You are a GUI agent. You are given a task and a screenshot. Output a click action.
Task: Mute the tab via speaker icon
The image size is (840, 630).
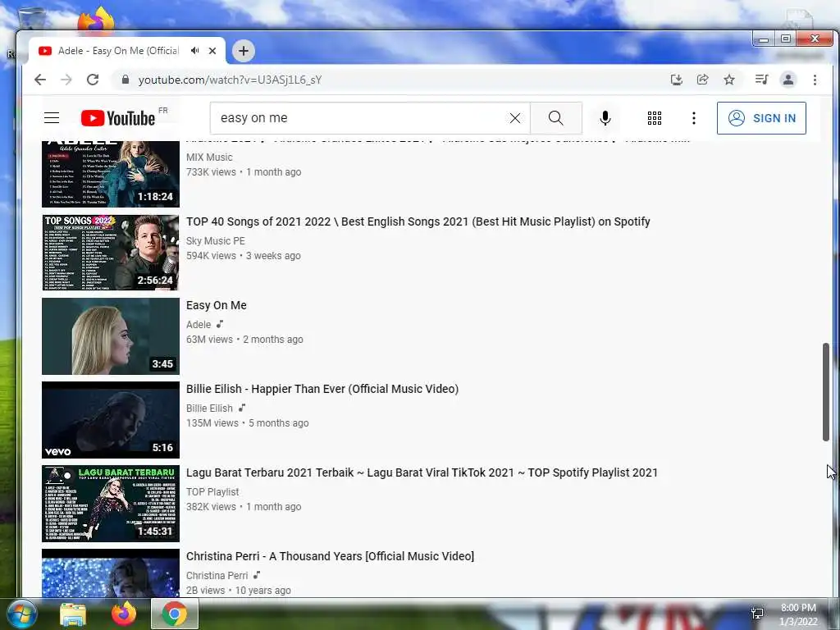194,50
